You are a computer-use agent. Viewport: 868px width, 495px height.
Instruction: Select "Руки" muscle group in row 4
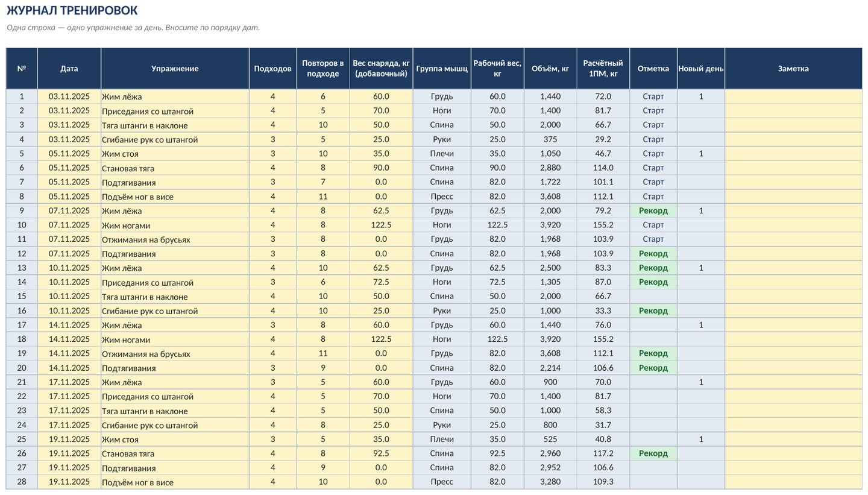[x=442, y=139]
